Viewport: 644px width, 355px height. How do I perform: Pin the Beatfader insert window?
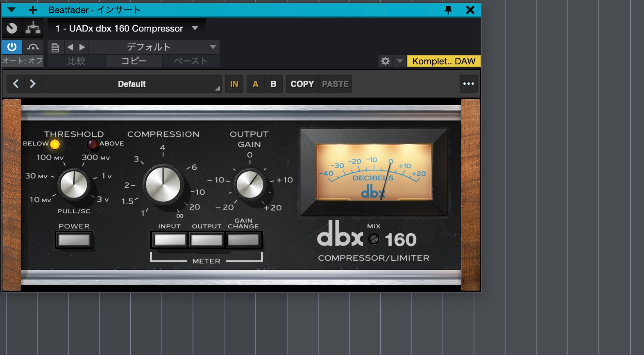448,10
